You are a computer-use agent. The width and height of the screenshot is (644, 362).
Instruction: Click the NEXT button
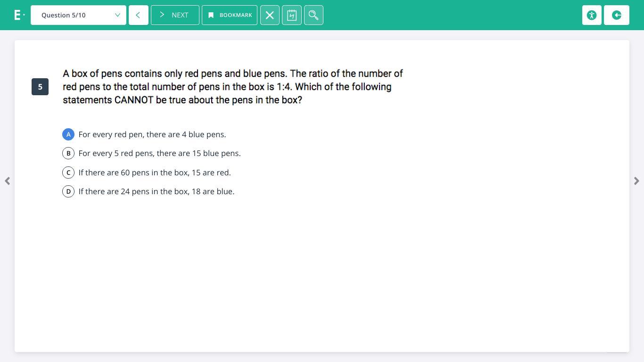pos(175,15)
